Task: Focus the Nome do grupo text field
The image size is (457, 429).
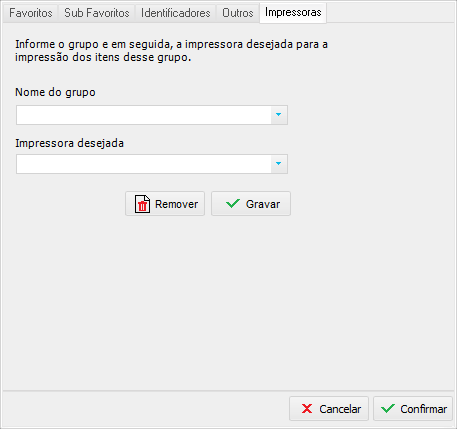Action: click(x=144, y=115)
